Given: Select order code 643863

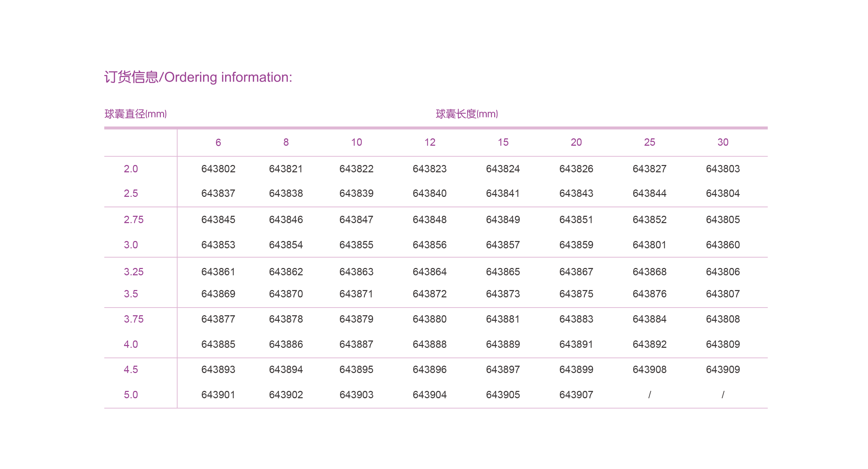Looking at the screenshot, I should tap(356, 272).
